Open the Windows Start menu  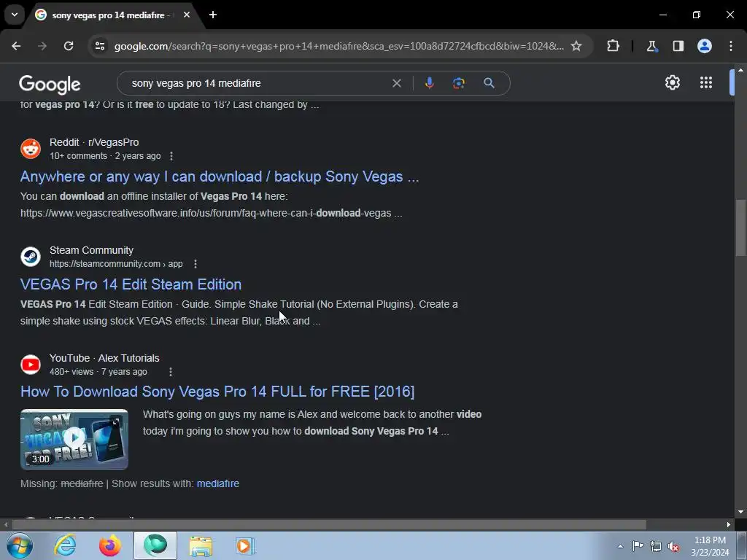coord(19,545)
